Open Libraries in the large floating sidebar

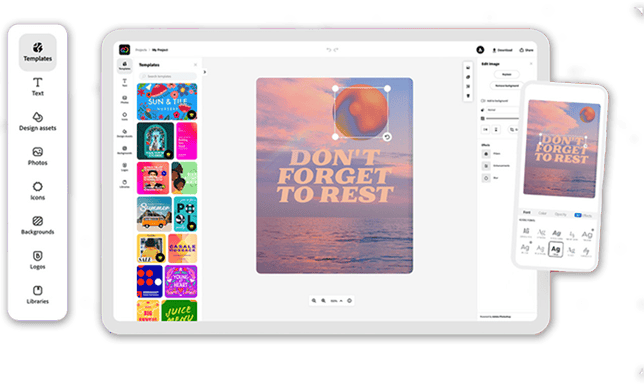(37, 295)
